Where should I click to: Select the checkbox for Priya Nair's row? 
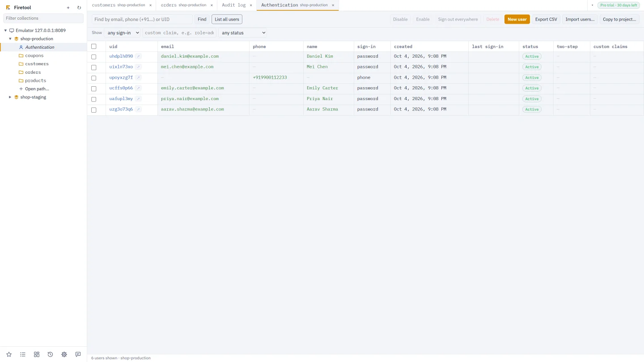click(x=94, y=99)
